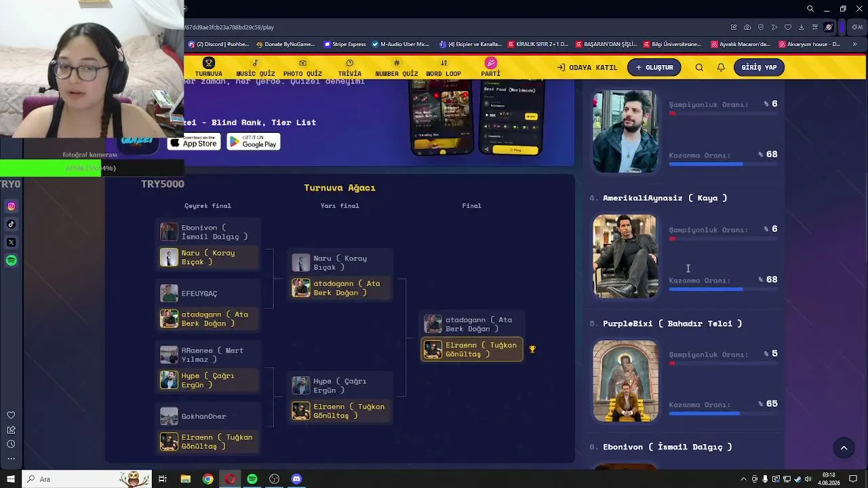Click the AmerikaliAynasiz (Kaya) photo thumbnail
The image size is (868, 488).
(625, 256)
